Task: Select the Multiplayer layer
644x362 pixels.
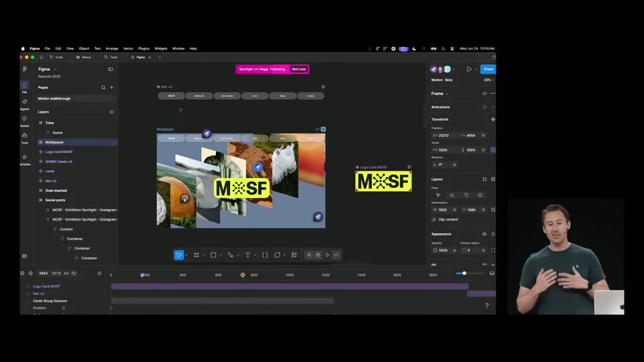Action: (77, 142)
